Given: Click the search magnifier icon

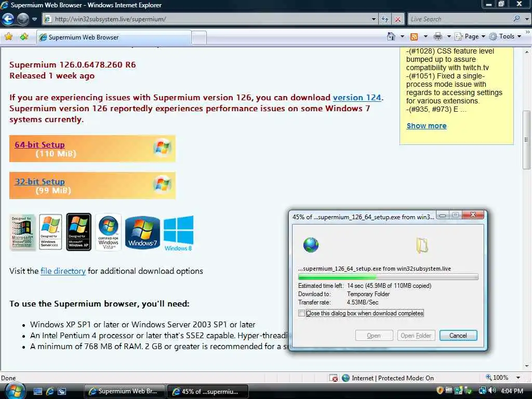Looking at the screenshot, I should 517,19.
